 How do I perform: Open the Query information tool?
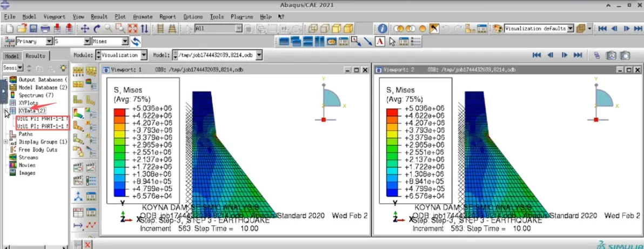point(383,28)
